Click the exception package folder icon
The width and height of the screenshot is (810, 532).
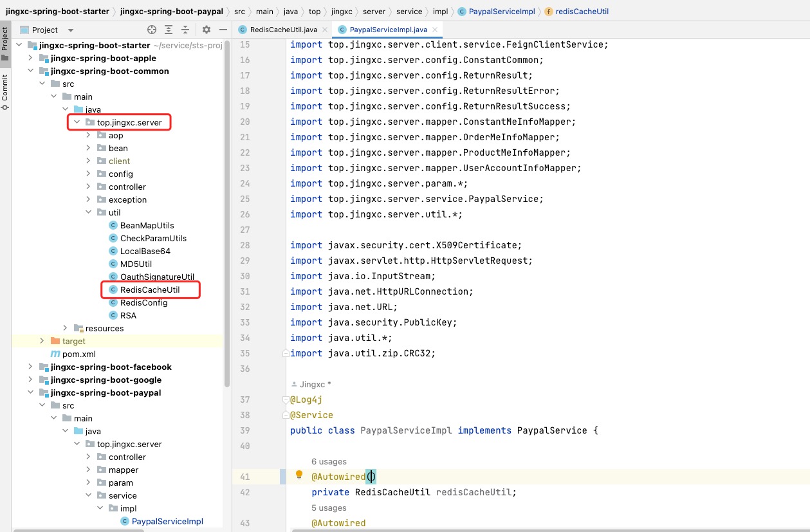(x=102, y=199)
